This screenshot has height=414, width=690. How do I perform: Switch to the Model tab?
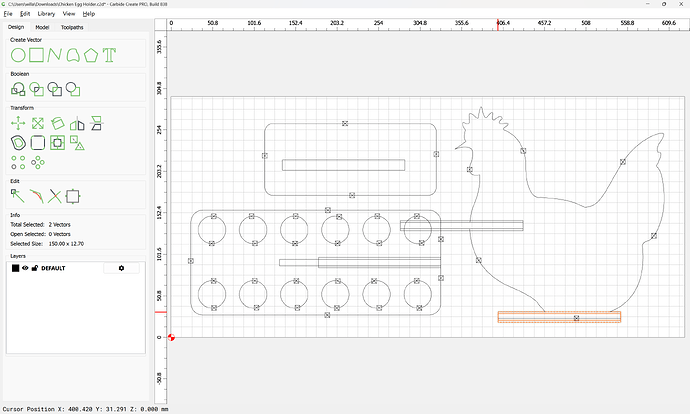(x=42, y=27)
